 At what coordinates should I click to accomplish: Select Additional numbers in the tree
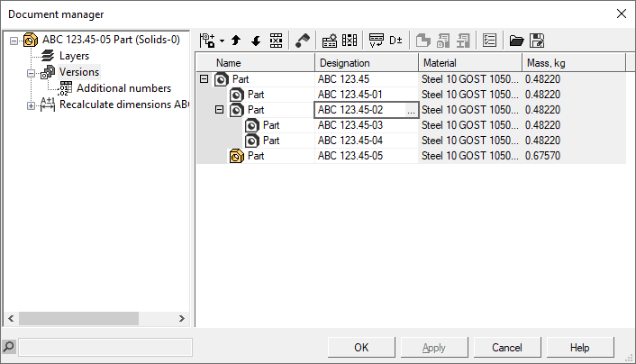click(123, 88)
